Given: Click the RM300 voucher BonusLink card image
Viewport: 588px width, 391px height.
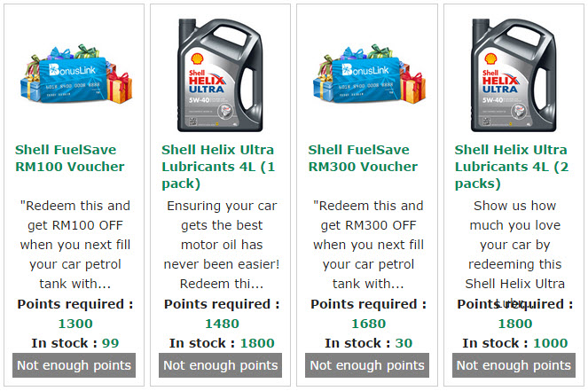Looking at the screenshot, I should coord(367,74).
